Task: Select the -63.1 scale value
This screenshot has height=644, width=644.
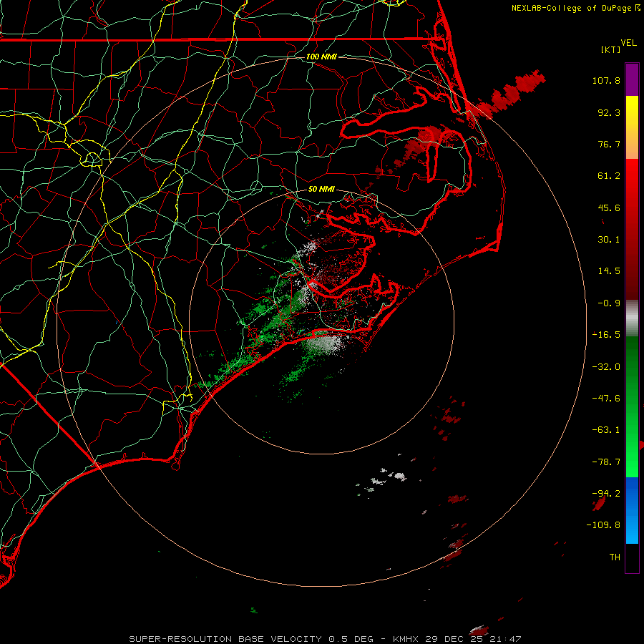Action: point(606,430)
